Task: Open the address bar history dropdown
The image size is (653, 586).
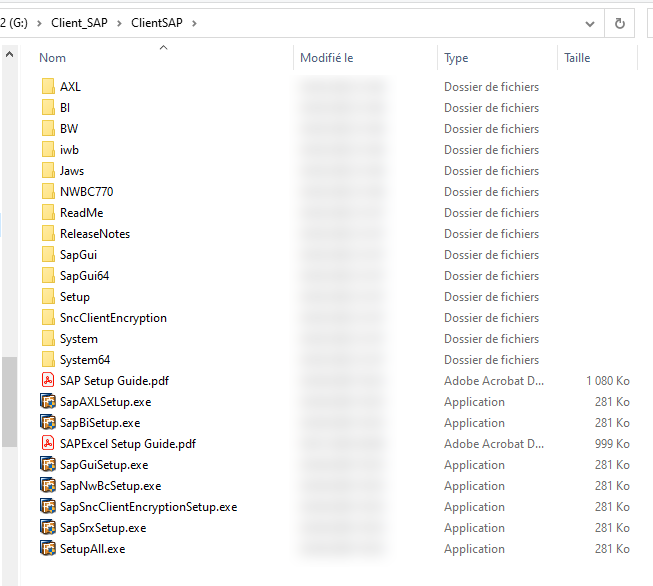Action: (x=590, y=24)
